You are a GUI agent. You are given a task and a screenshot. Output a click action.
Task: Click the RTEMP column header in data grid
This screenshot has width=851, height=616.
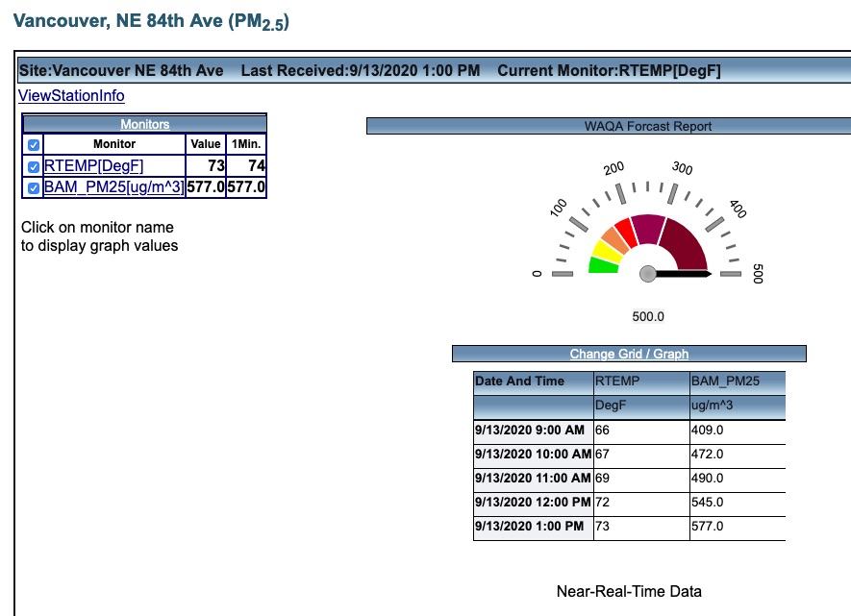click(641, 382)
